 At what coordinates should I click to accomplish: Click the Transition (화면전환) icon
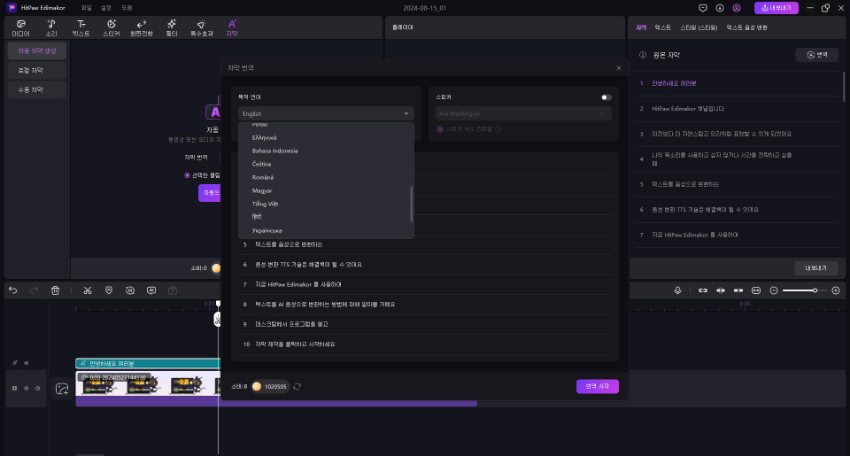pyautogui.click(x=140, y=26)
